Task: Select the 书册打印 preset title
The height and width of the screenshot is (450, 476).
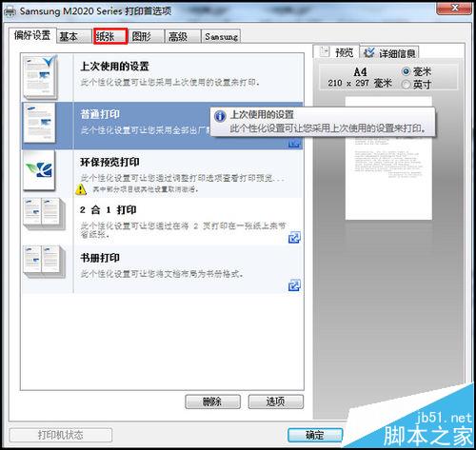Action: (x=100, y=258)
